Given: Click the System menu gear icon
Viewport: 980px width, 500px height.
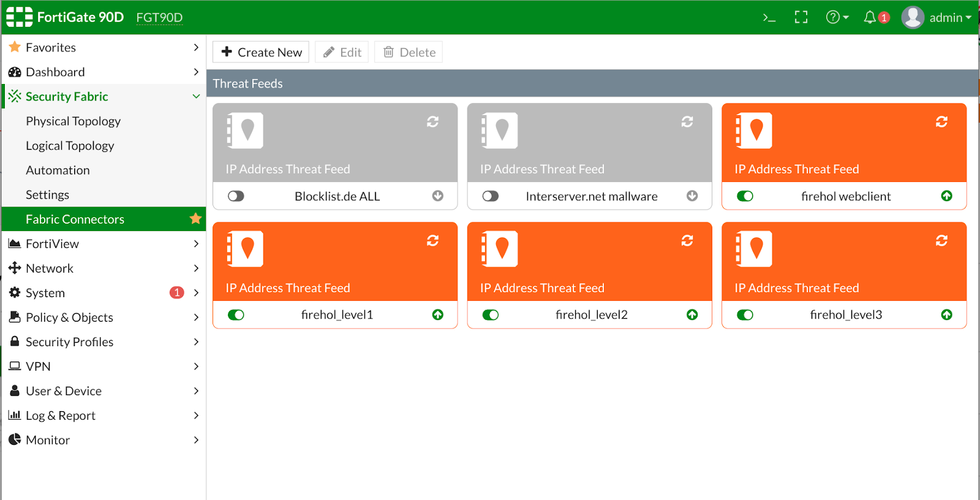Looking at the screenshot, I should (15, 292).
